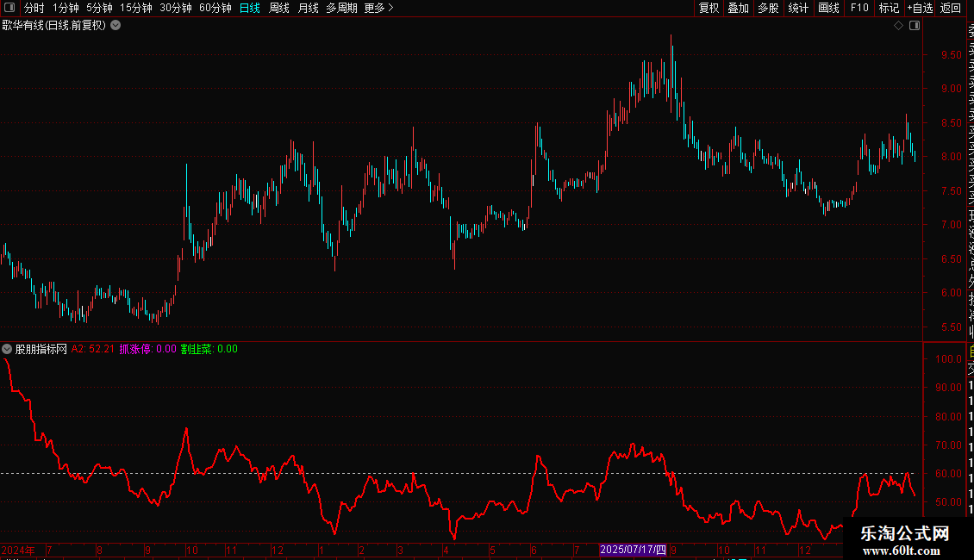Open the 多股 multi-stock view

[x=768, y=8]
